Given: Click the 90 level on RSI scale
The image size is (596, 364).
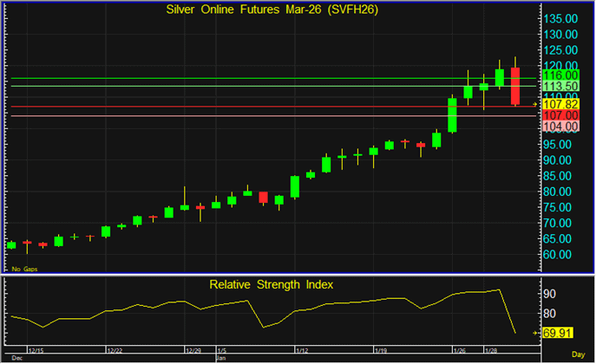Looking at the screenshot, I should point(550,294).
